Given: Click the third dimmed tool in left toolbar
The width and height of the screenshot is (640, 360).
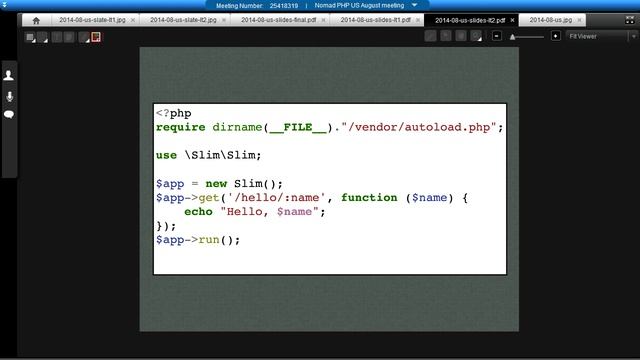Looking at the screenshot, I should pos(57,38).
